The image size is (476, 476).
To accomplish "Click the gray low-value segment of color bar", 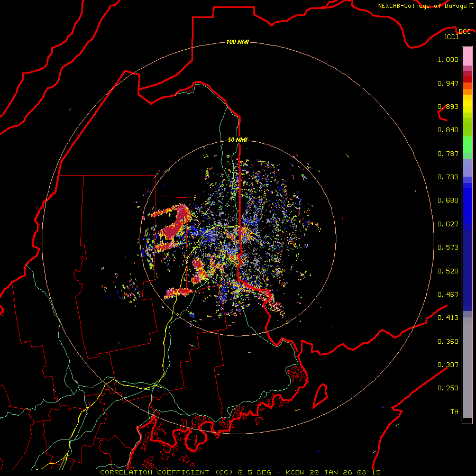I will [467, 368].
